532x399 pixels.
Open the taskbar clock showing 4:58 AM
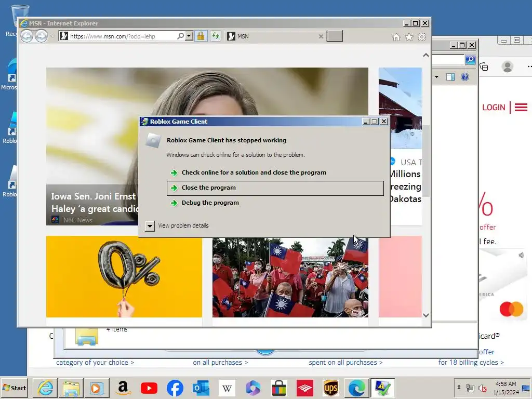pos(506,388)
